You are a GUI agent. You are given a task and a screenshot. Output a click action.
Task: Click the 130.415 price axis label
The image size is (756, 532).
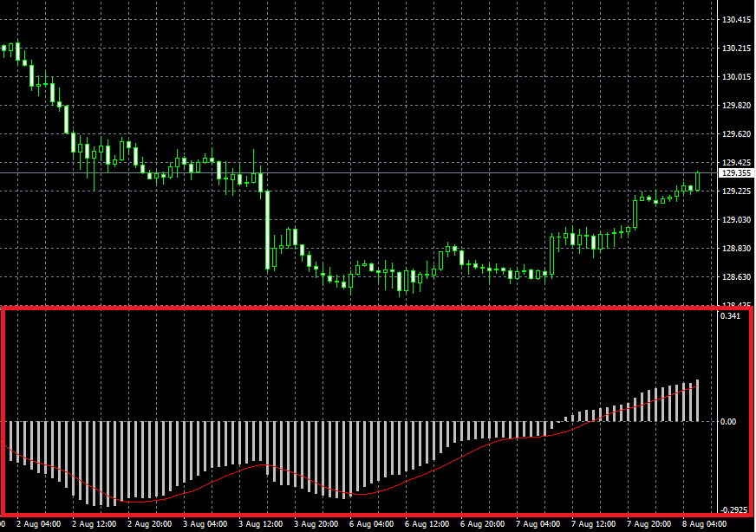[736, 20]
